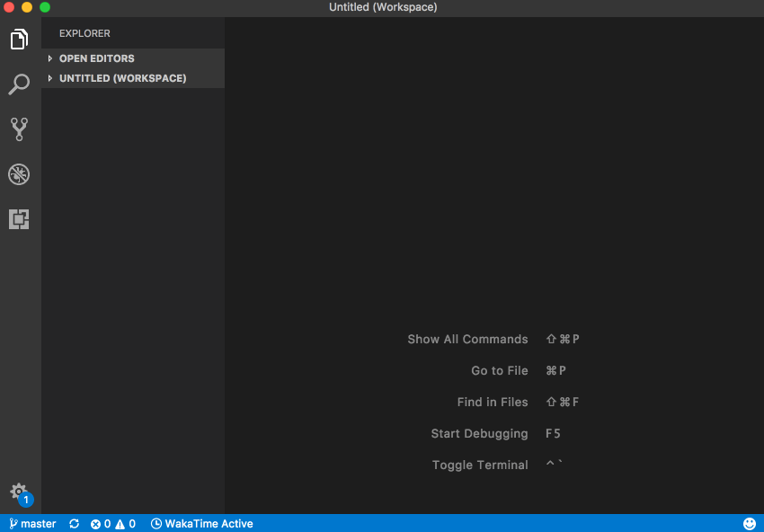The image size is (764, 532).
Task: Open the Extensions view icon
Action: (x=19, y=219)
